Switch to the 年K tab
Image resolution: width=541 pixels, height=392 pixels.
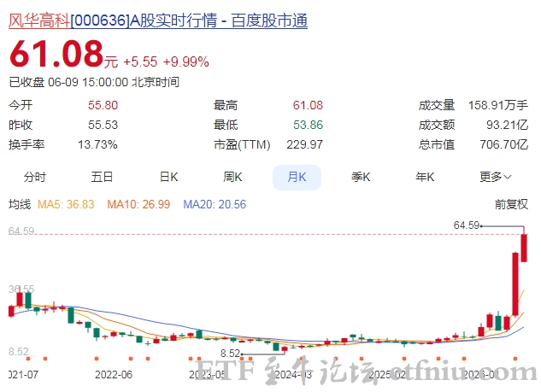pyautogui.click(x=425, y=177)
